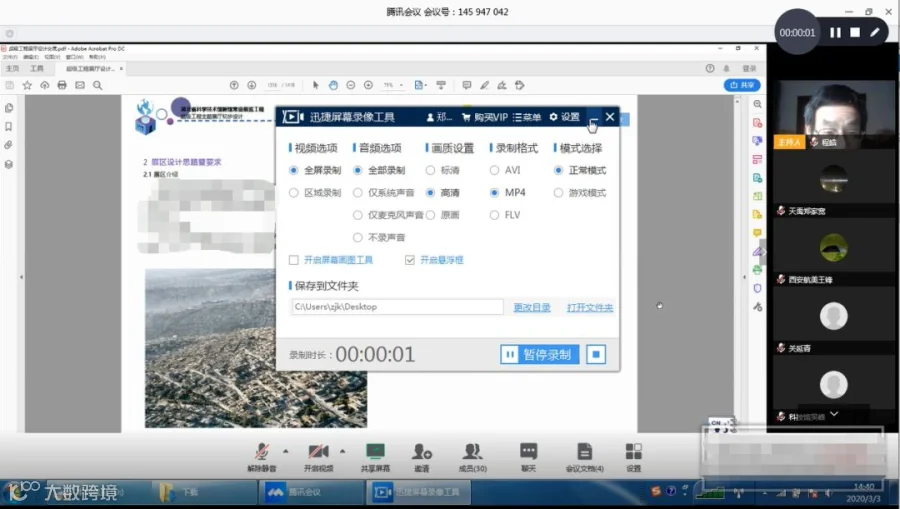Pick AVI recording format
Screen dimensions: 900x509
(505, 170)
